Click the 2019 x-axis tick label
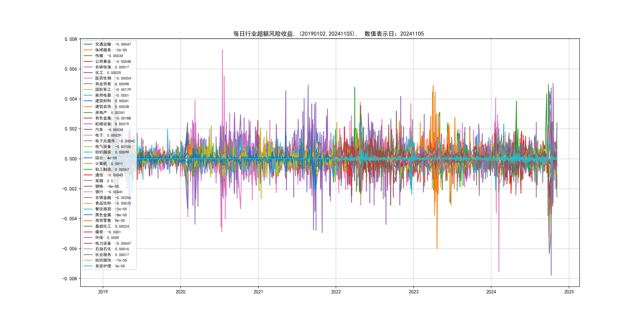This screenshot has height=322, width=644. point(103,292)
